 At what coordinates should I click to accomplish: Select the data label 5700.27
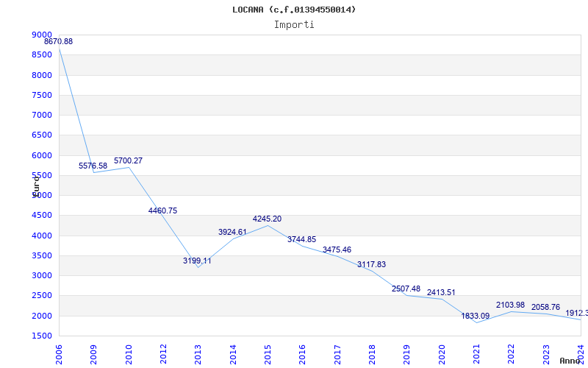coord(128,160)
